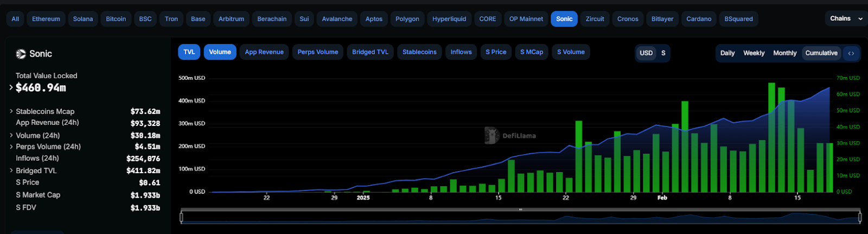
Task: Open the Base chain page
Action: (x=198, y=19)
